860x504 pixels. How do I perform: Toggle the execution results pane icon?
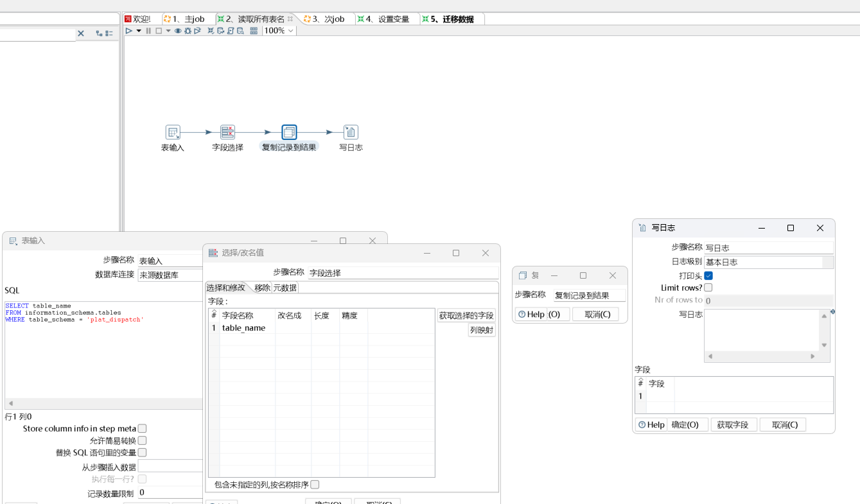(x=254, y=31)
